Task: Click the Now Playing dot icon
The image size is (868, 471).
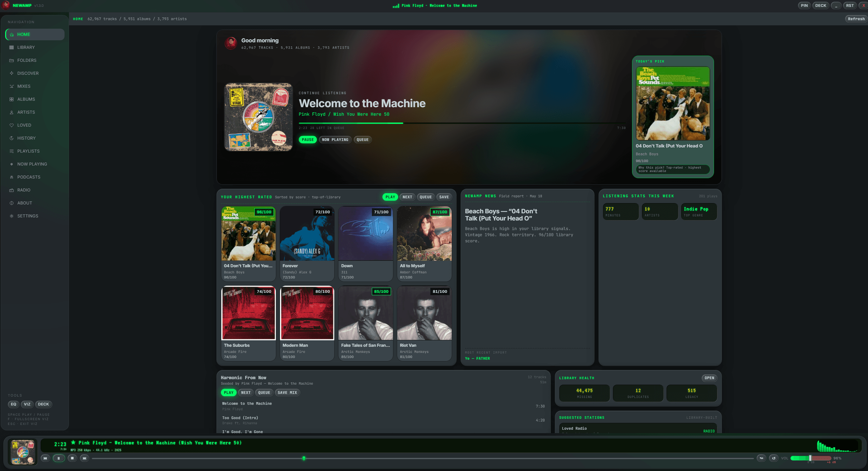Action: tap(12, 164)
